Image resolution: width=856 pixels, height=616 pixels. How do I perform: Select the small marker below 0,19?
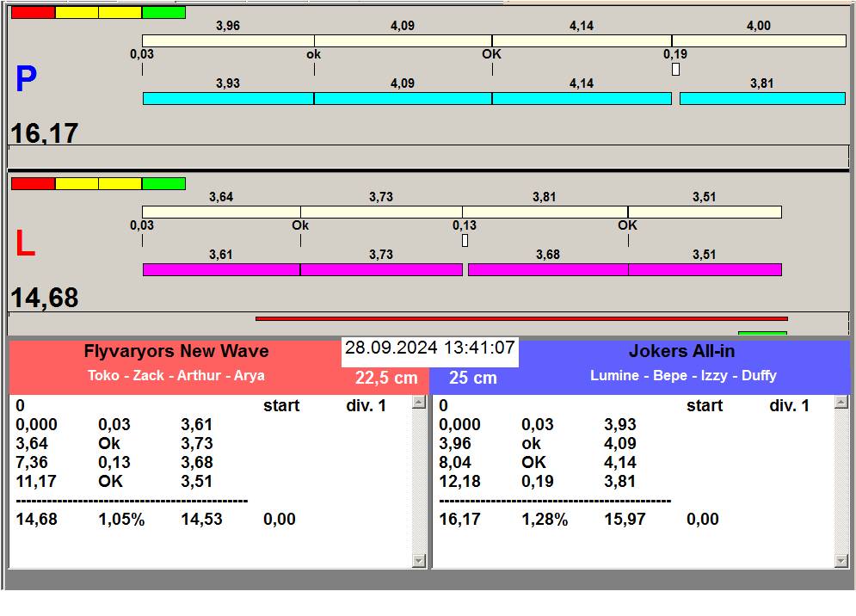pos(675,69)
